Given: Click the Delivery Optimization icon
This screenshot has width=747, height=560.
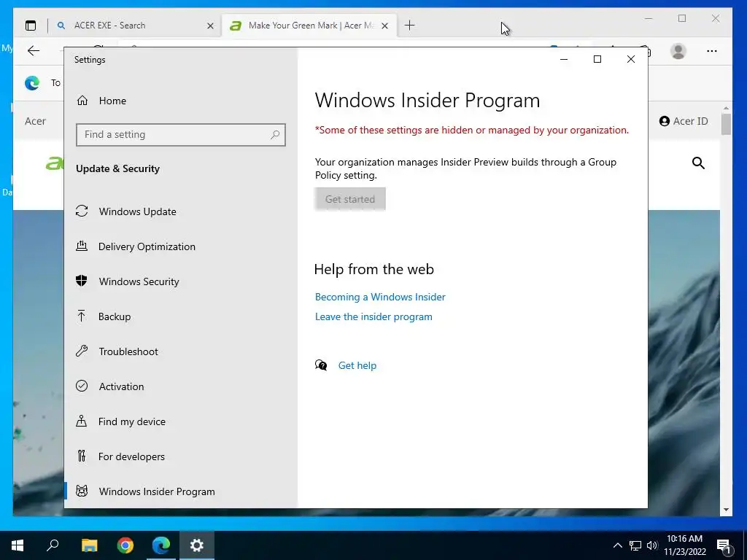Looking at the screenshot, I should [82, 246].
